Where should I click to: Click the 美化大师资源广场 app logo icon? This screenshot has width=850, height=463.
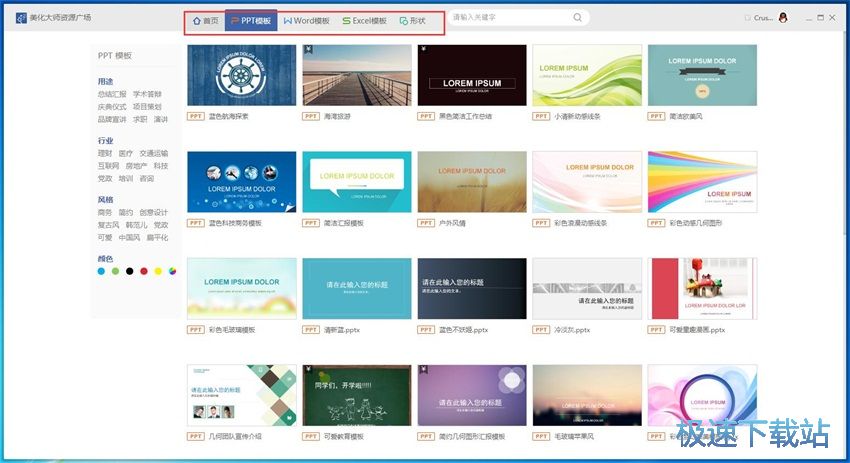[x=21, y=18]
